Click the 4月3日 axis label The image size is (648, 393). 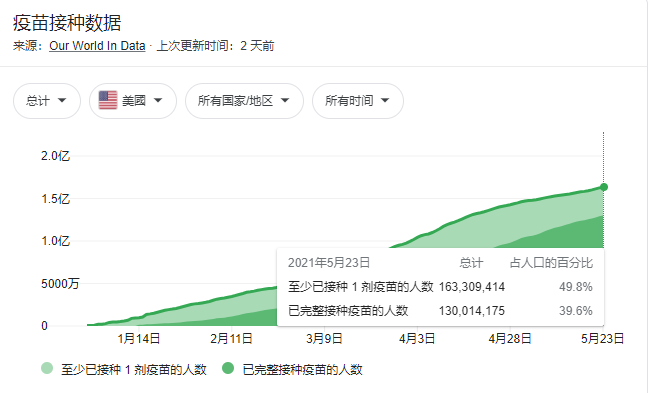(x=417, y=339)
